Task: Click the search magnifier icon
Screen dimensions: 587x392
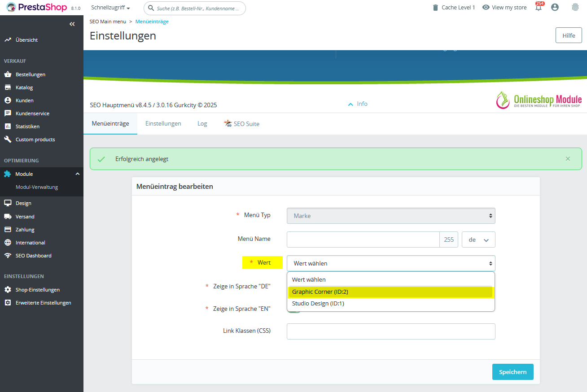Action: coord(151,8)
